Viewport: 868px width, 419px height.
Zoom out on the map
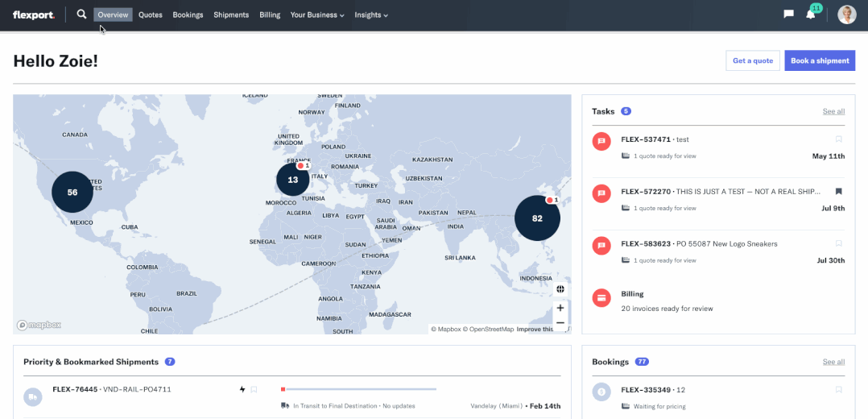[560, 323]
